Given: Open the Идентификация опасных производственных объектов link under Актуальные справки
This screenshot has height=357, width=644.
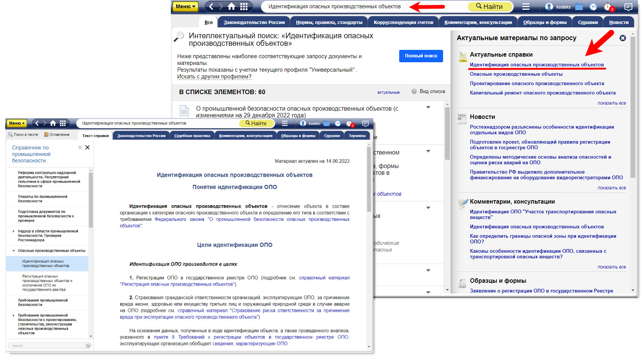Looking at the screenshot, I should tap(537, 64).
